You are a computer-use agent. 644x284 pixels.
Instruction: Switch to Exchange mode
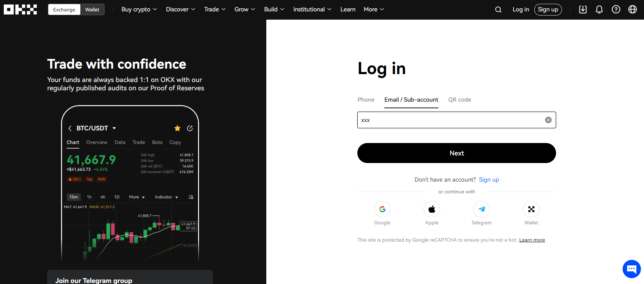(x=64, y=10)
